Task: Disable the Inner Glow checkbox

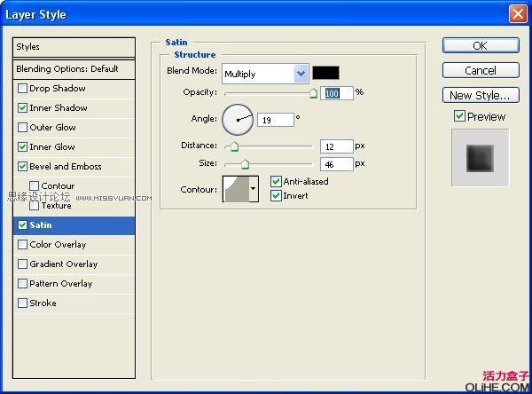Action: click(x=22, y=147)
